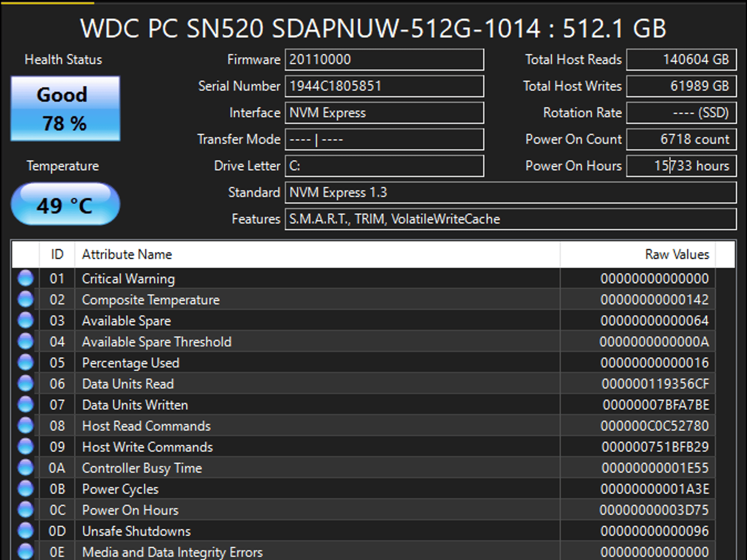Click raw value 00000007BFA7BE
747x560 pixels.
click(656, 405)
